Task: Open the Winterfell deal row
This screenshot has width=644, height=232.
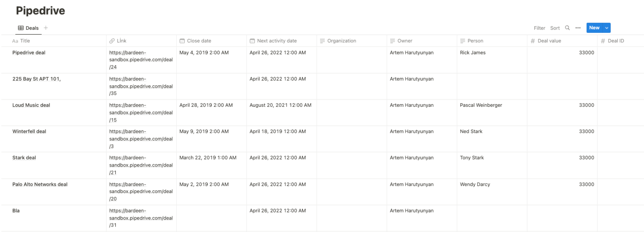Action: click(x=29, y=131)
